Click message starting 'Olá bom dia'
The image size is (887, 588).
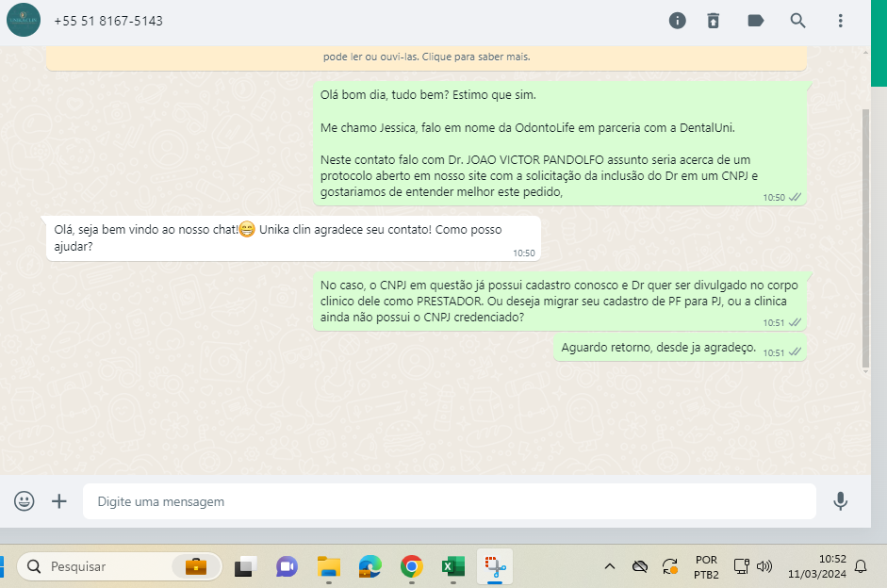click(560, 143)
